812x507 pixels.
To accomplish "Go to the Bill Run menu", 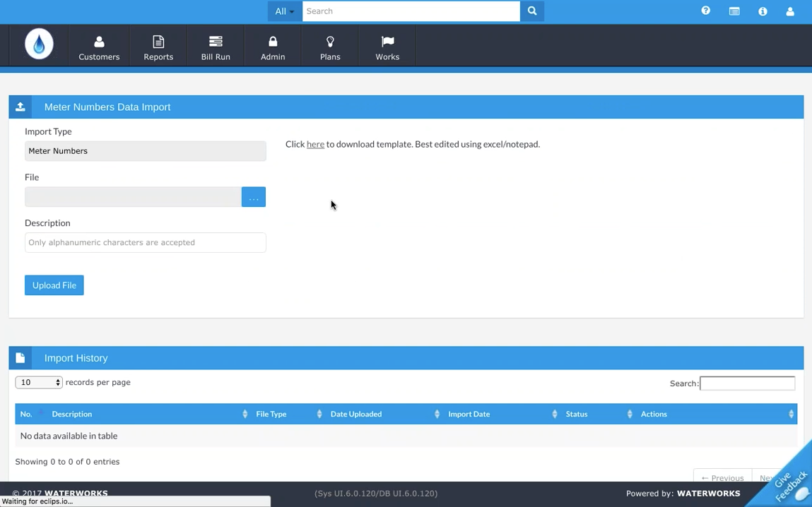I will [216, 48].
